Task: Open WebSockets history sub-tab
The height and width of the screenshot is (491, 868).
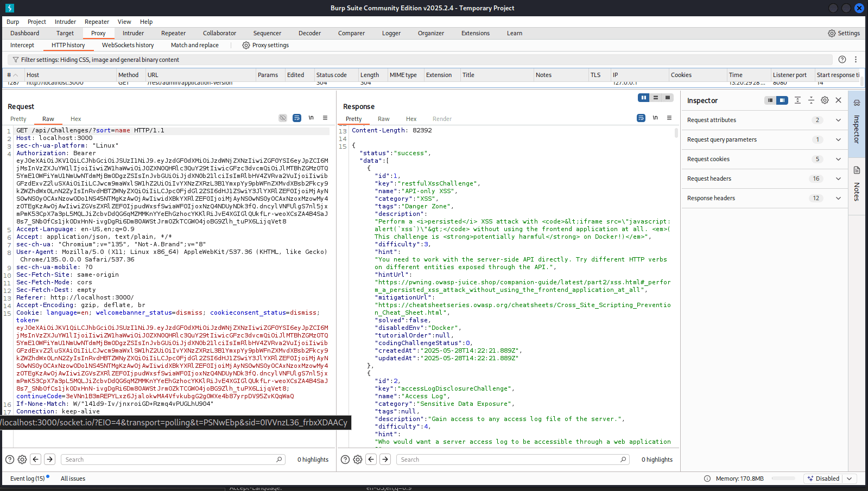Action: (x=128, y=45)
